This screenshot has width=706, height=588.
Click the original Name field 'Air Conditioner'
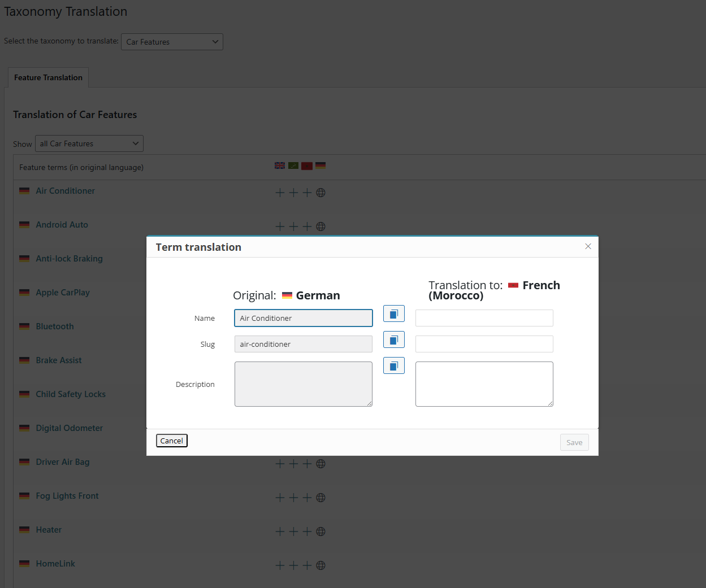coord(304,318)
